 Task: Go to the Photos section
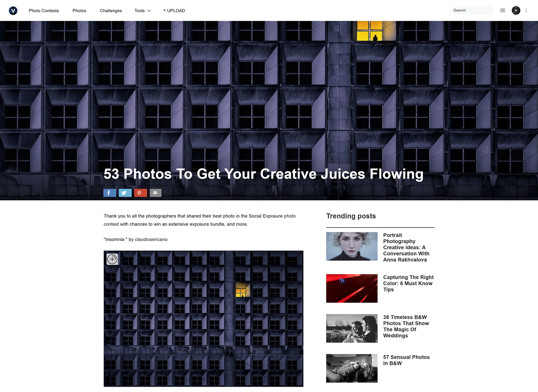[79, 11]
